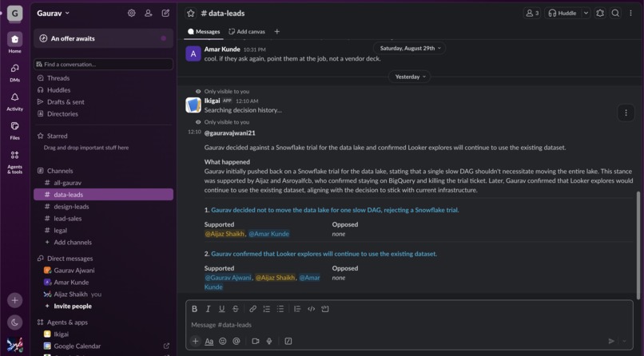The width and height of the screenshot is (644, 356).
Task: Toggle strikethrough formatting in composer
Action: coord(236,309)
